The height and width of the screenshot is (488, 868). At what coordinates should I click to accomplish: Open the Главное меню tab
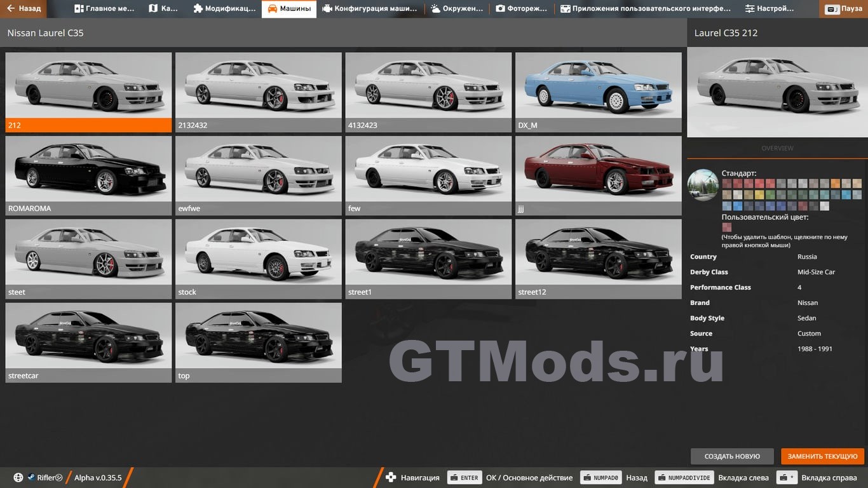pyautogui.click(x=105, y=9)
